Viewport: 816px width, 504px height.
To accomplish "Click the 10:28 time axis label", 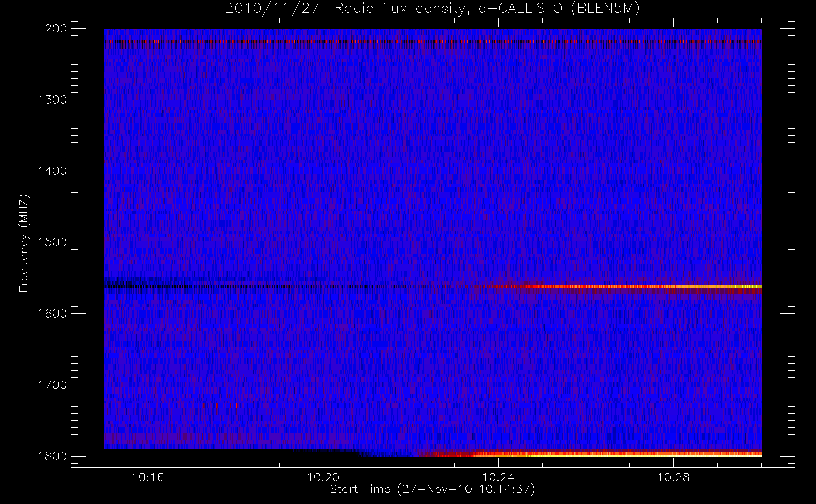I will 673,477.
